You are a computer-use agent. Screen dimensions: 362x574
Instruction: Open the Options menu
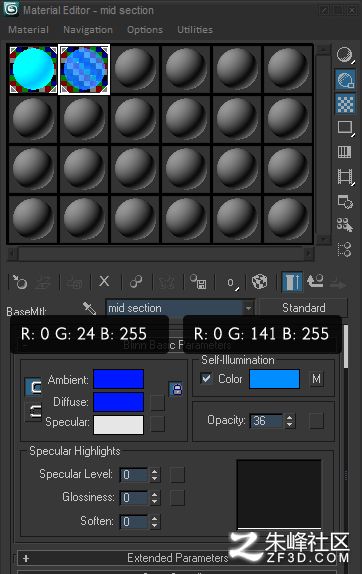pyautogui.click(x=145, y=30)
